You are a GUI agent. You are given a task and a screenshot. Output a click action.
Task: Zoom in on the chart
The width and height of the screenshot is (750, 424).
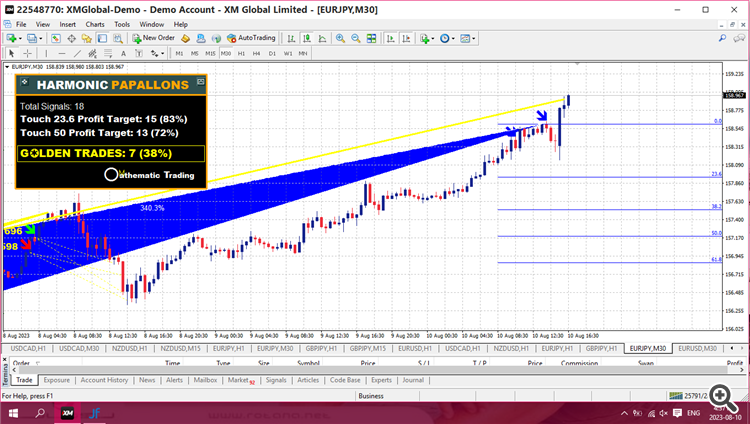340,38
